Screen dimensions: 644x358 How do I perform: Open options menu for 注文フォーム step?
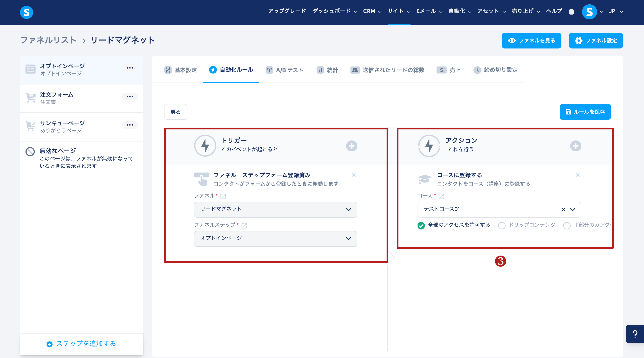point(130,96)
